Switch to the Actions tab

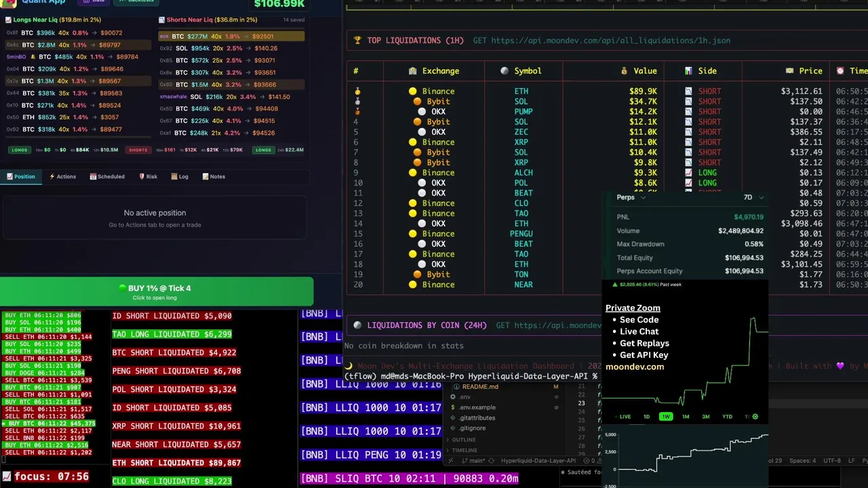click(x=62, y=176)
